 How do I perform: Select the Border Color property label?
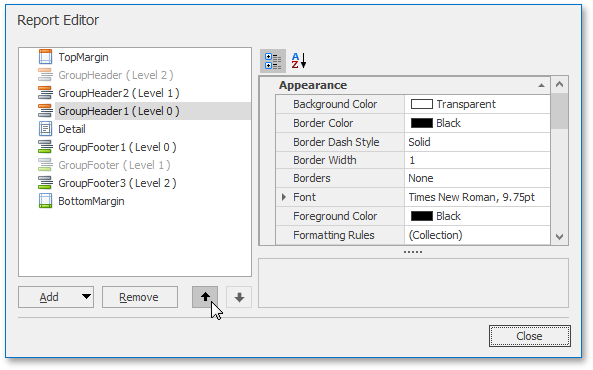click(x=323, y=123)
